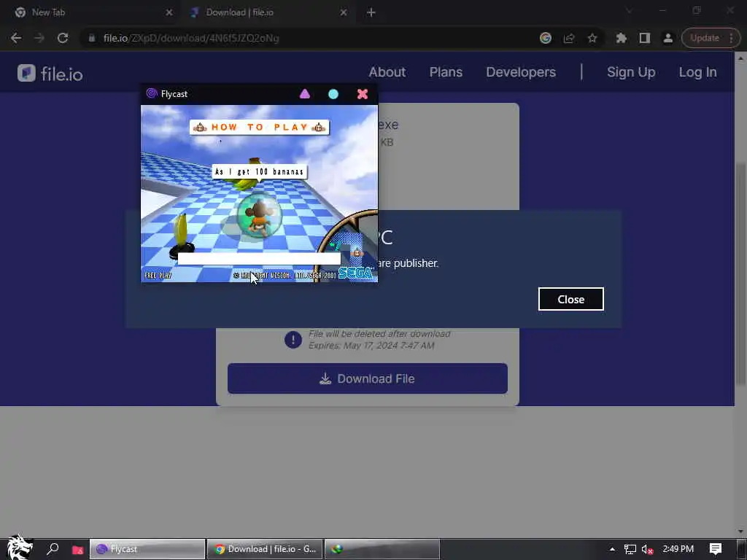Open a new browser tab with plus

coord(371,12)
